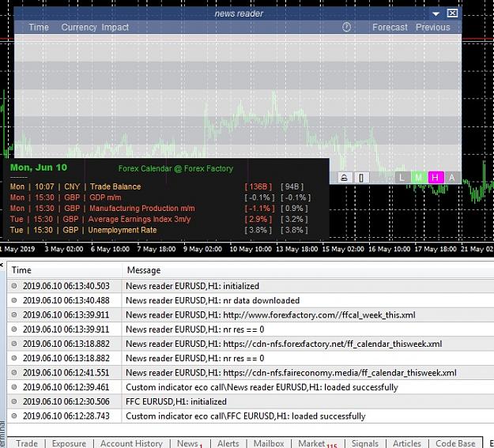Click previous value [ 3.2% ]
The image size is (494, 448).
coord(294,220)
